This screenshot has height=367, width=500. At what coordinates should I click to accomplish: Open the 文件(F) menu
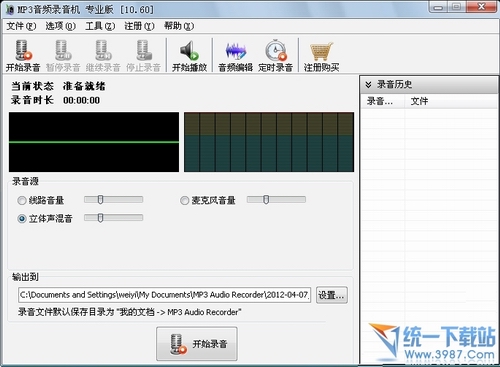click(x=21, y=26)
